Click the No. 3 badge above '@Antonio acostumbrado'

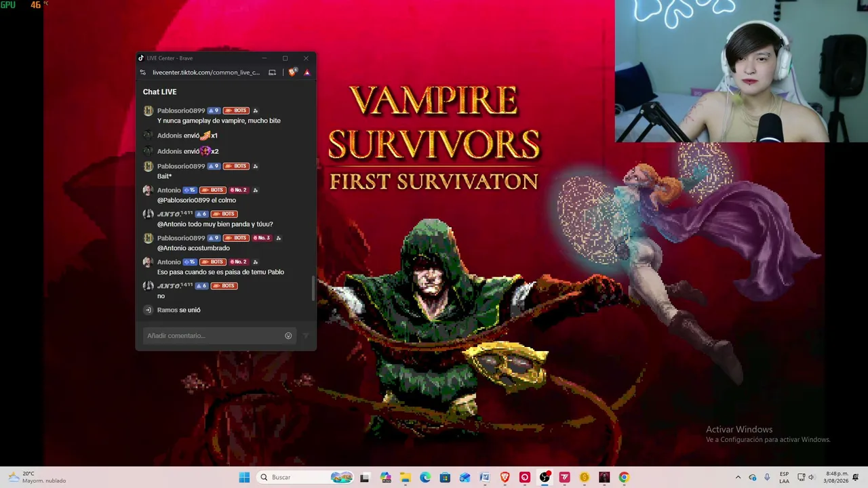(x=262, y=238)
